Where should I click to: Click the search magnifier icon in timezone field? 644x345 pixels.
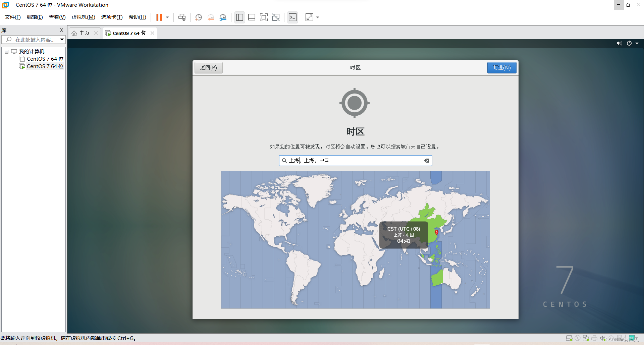(284, 161)
